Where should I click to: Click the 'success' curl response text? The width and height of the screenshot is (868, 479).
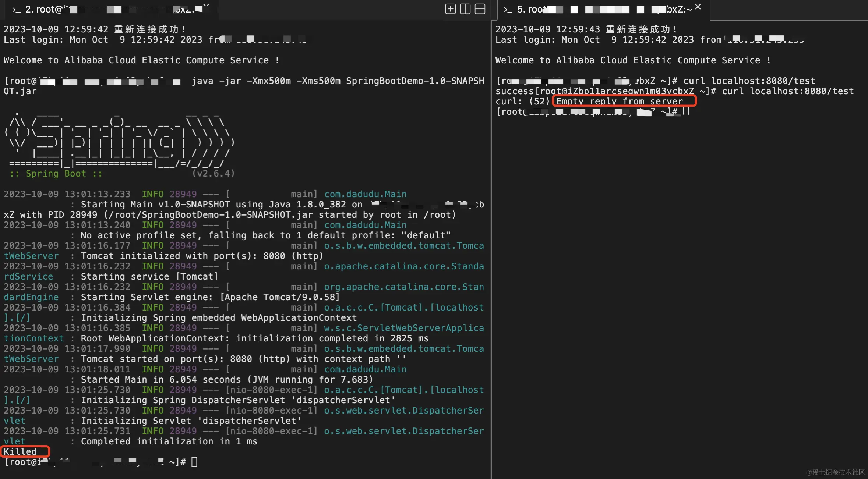pos(515,91)
